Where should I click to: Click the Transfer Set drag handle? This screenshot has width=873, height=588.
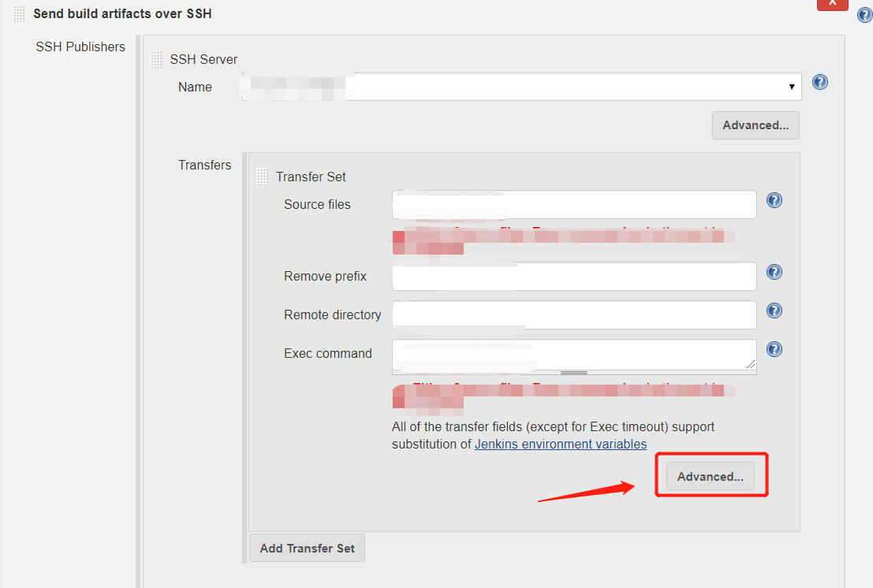click(261, 176)
